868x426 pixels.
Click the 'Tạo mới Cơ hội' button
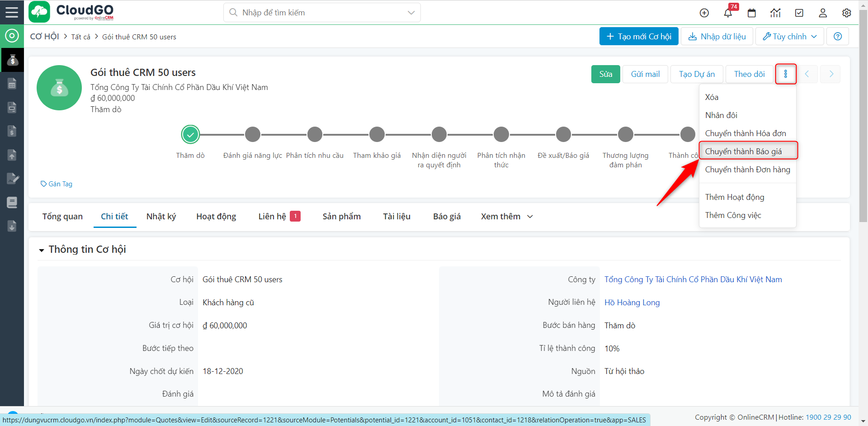[x=639, y=36]
